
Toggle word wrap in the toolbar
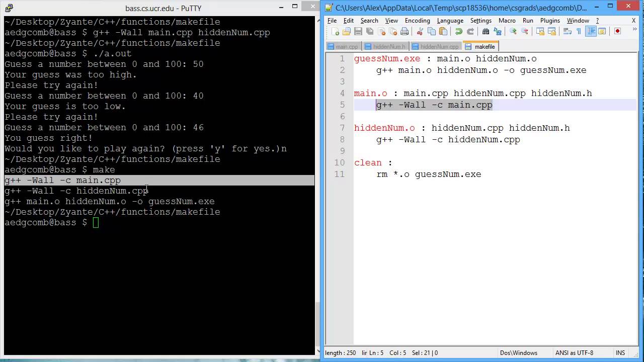point(567,31)
